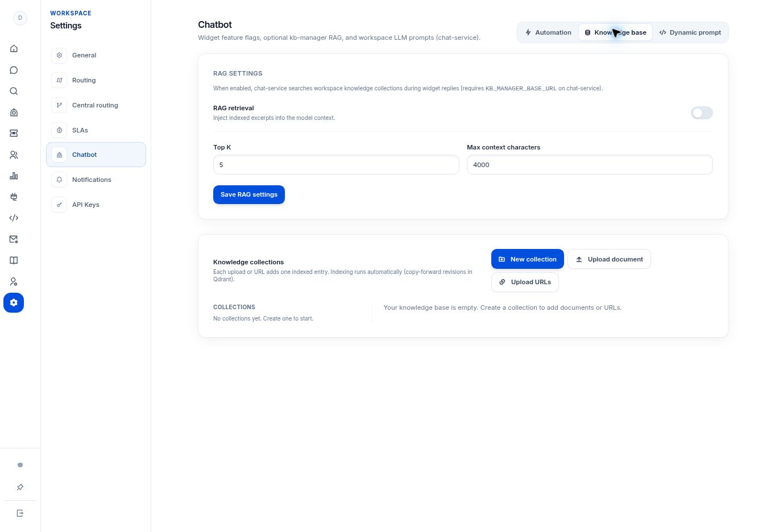Open the envelope with gear icon
Image resolution: width=775 pixels, height=532 pixels.
14,239
